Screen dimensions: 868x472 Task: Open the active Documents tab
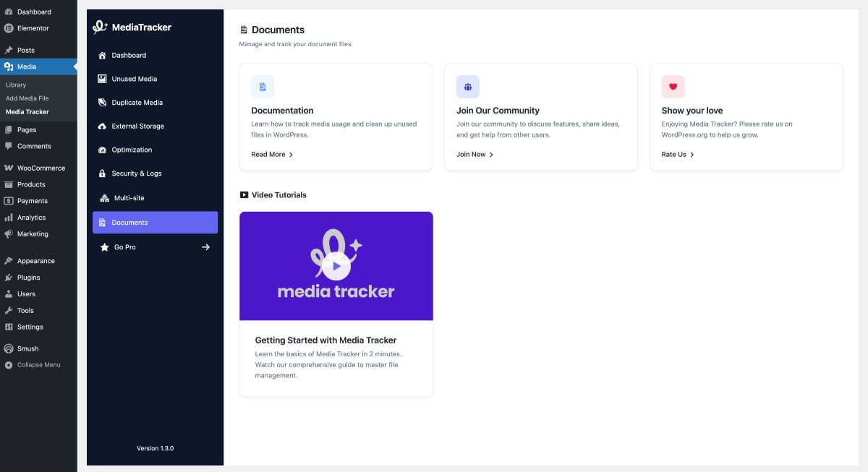[x=155, y=223]
